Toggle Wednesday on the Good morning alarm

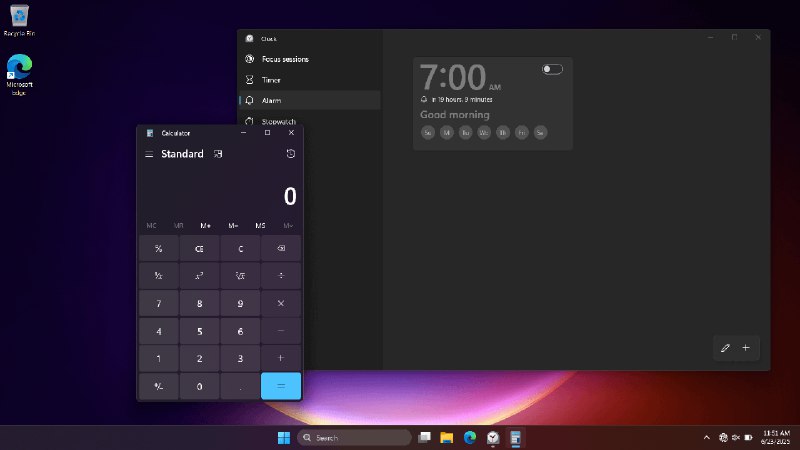tap(484, 133)
